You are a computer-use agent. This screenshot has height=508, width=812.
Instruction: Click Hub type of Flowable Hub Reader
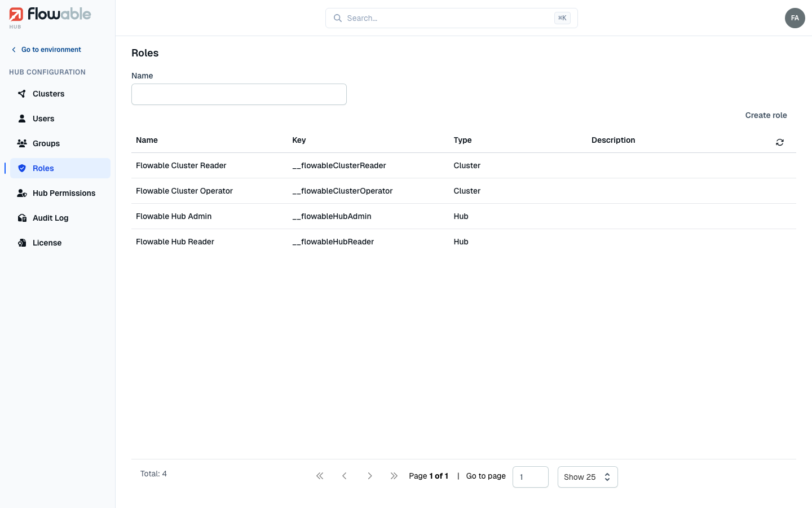point(461,242)
